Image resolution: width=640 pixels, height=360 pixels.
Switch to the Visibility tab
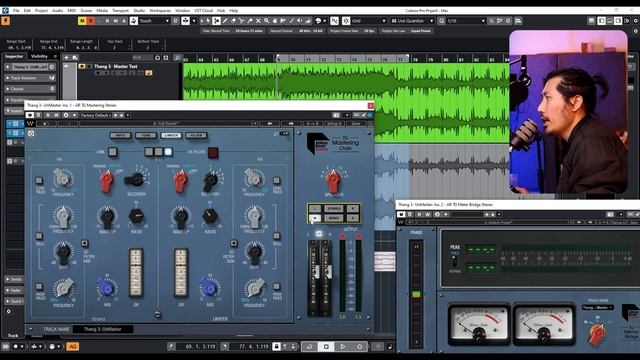[x=40, y=56]
